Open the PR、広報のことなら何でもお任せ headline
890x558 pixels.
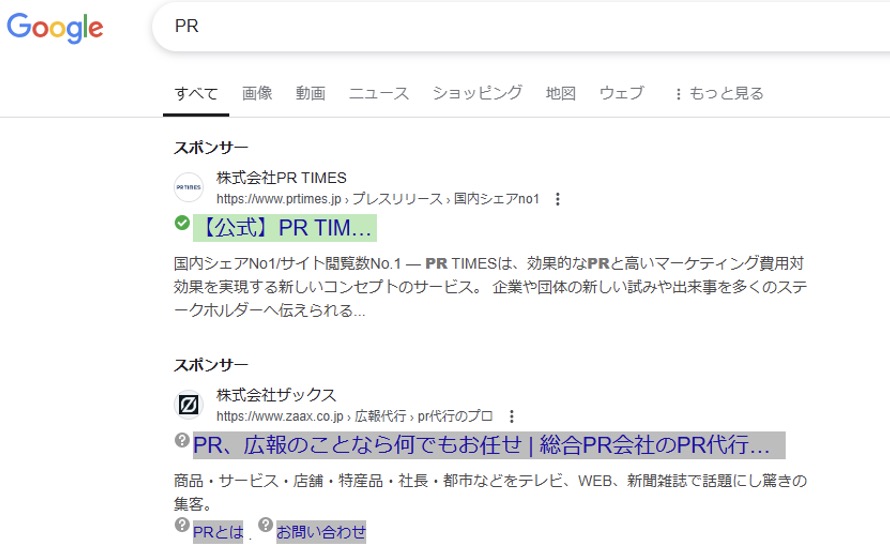489,445
